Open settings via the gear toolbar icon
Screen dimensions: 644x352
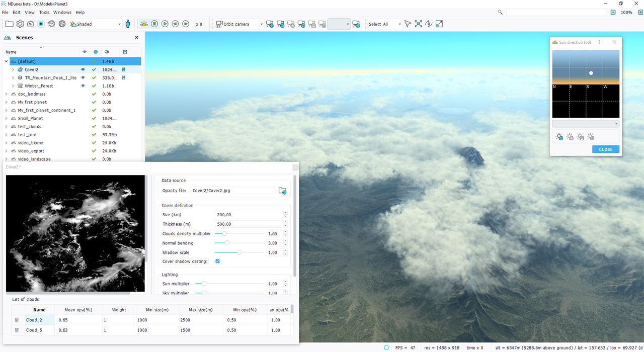[x=20, y=24]
